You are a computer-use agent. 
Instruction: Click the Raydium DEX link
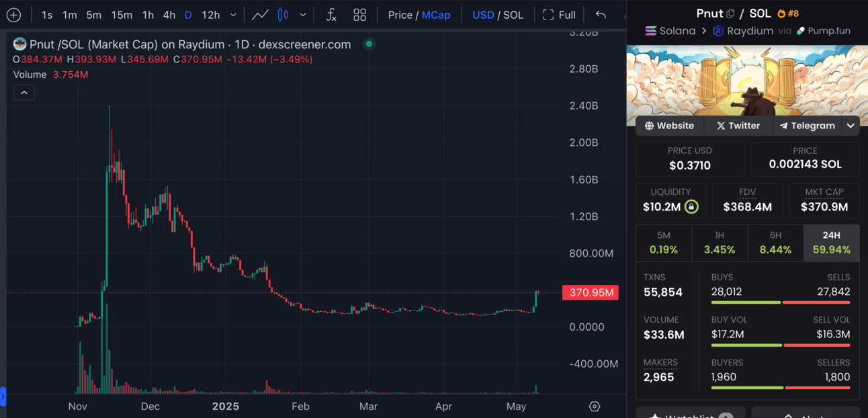coord(743,31)
